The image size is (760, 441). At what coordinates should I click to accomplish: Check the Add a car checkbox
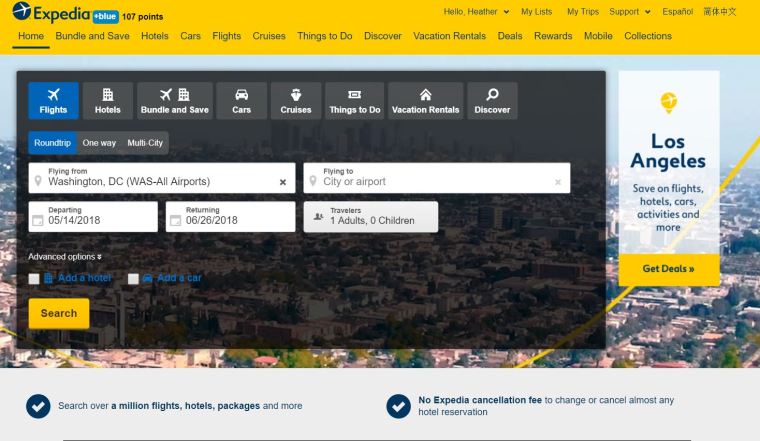pos(133,279)
